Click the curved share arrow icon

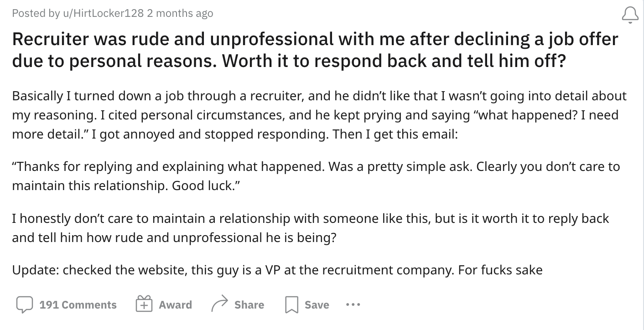tap(219, 304)
